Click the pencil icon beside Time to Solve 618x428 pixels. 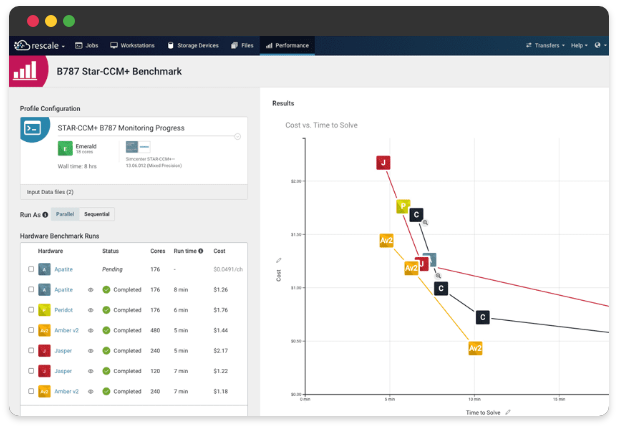coord(508,411)
